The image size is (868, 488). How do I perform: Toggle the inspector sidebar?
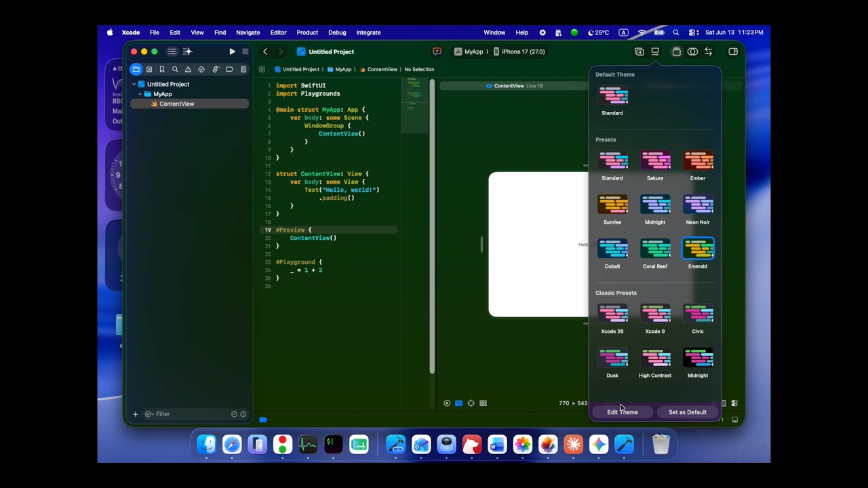click(733, 52)
